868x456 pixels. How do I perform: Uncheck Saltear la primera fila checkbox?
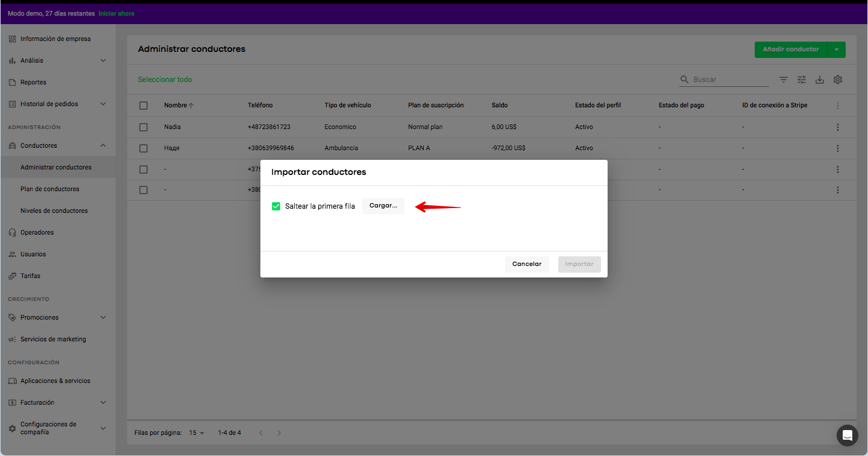(276, 206)
